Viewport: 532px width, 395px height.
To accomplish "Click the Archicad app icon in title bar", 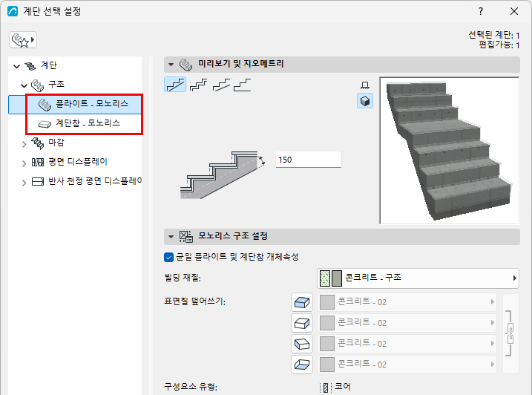I will [x=13, y=12].
